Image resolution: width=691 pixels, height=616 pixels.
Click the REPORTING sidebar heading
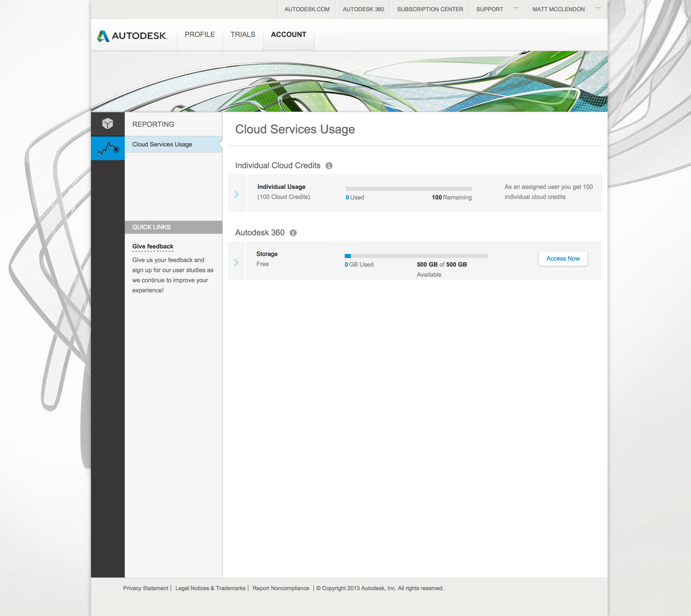(x=153, y=124)
